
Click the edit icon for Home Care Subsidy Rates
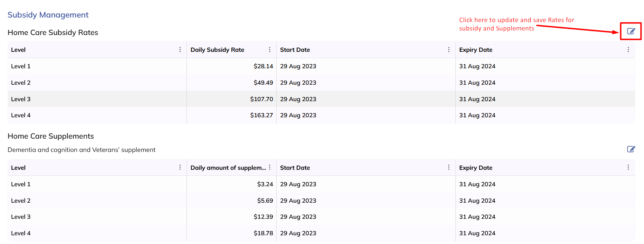coord(631,31)
